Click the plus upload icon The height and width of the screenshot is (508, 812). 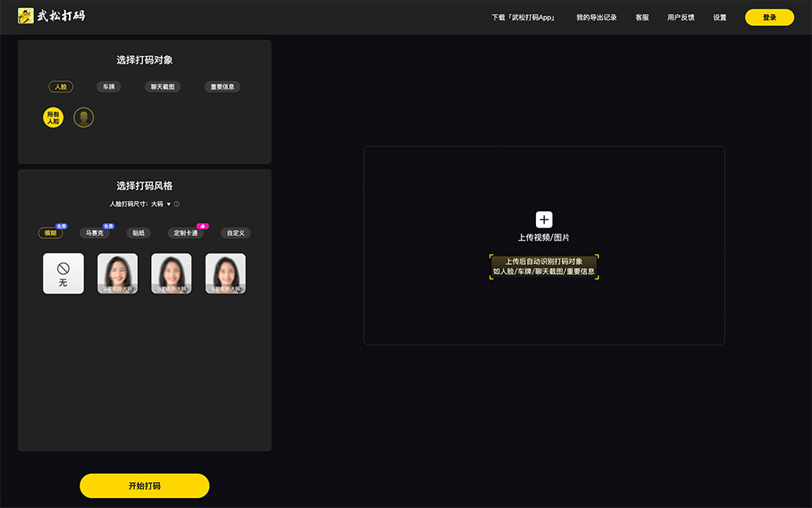click(x=544, y=219)
